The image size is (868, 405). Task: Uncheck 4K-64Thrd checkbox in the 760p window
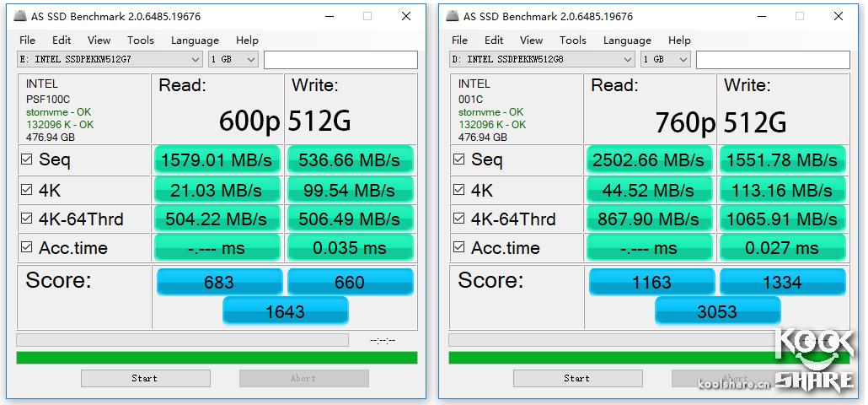[x=459, y=219]
